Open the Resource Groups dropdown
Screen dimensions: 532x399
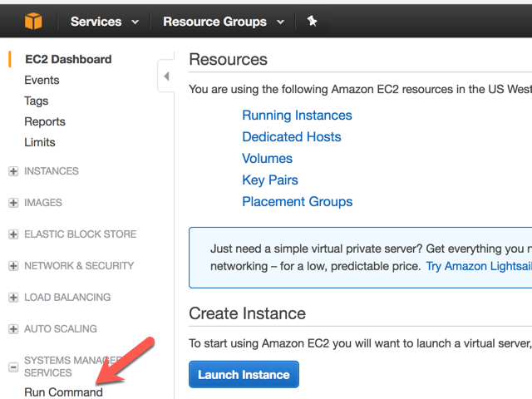point(223,22)
